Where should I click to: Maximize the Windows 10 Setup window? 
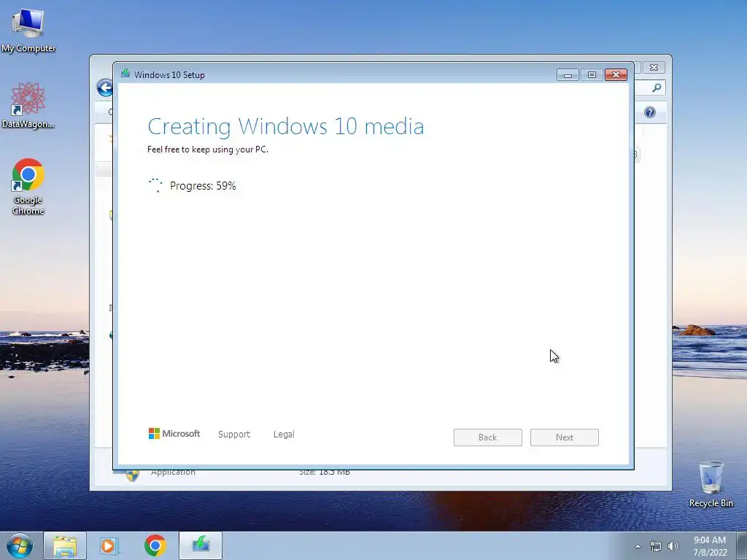pos(592,75)
